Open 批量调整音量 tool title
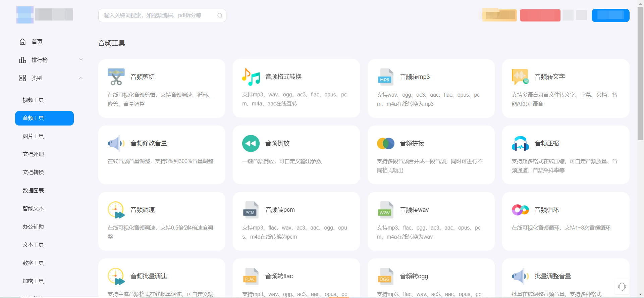Screen dimensions: 644x298 (x=553, y=276)
